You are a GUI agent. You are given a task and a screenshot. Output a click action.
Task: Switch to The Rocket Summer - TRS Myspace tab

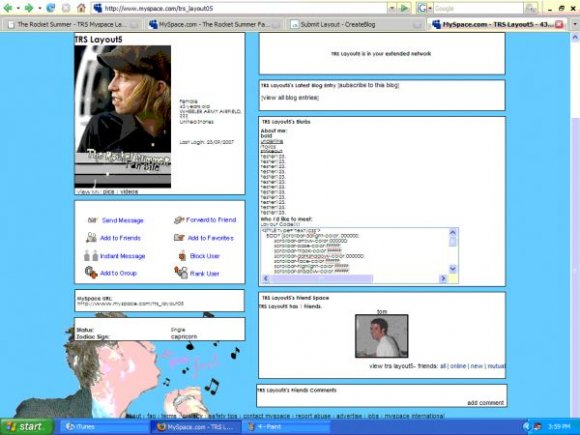coord(72,24)
